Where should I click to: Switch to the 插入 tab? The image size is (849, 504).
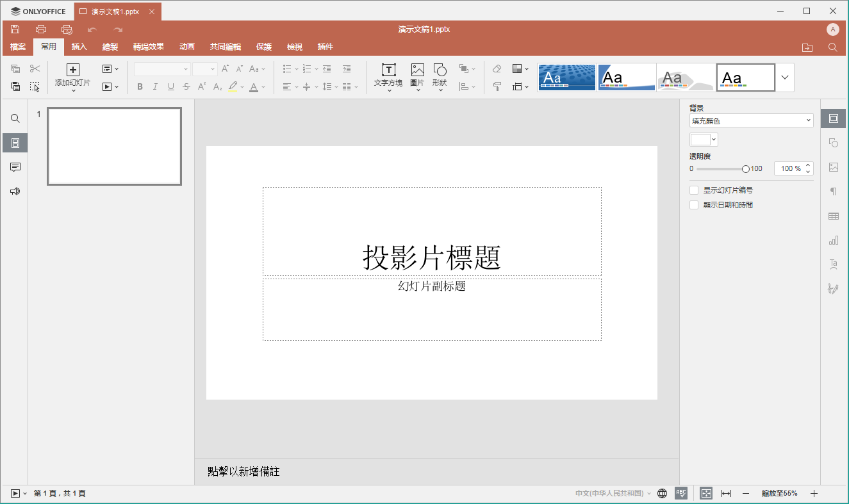pyautogui.click(x=79, y=47)
